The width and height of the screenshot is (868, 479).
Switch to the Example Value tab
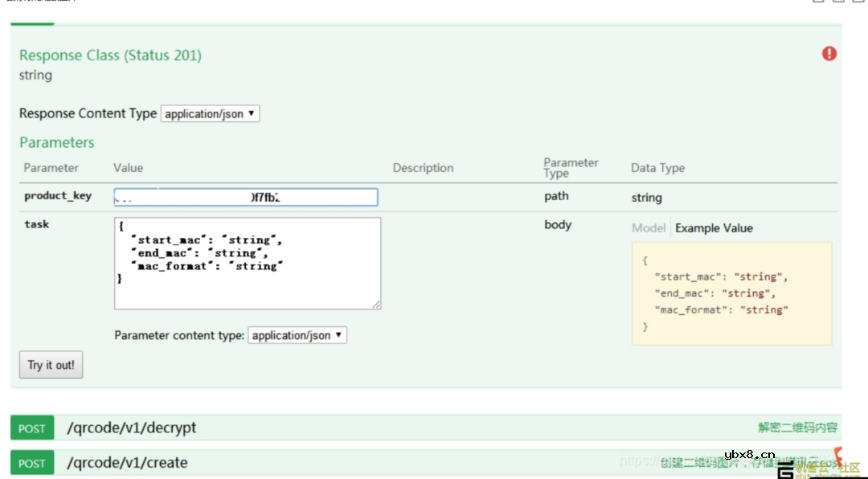pos(714,228)
